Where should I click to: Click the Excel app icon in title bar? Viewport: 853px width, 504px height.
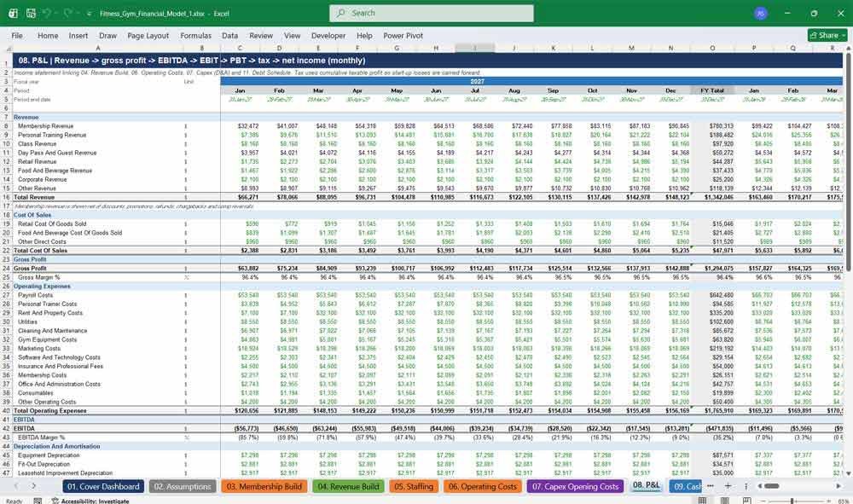(13, 13)
